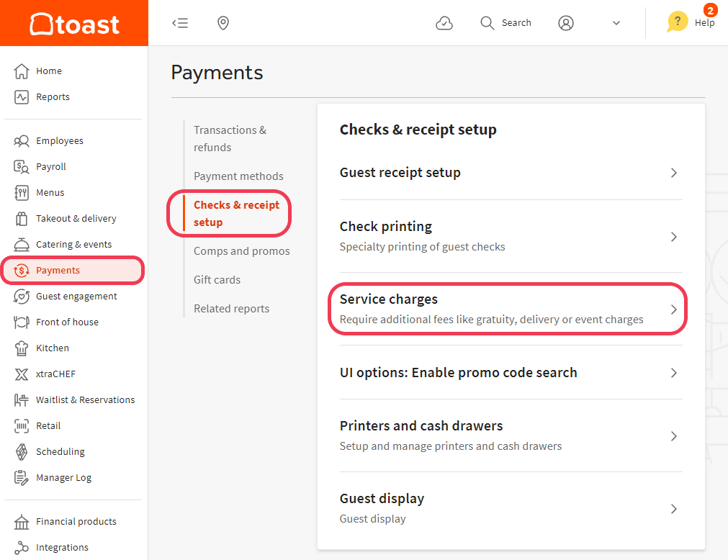Select Comps and promos tab
Image resolution: width=728 pixels, height=560 pixels.
(242, 251)
